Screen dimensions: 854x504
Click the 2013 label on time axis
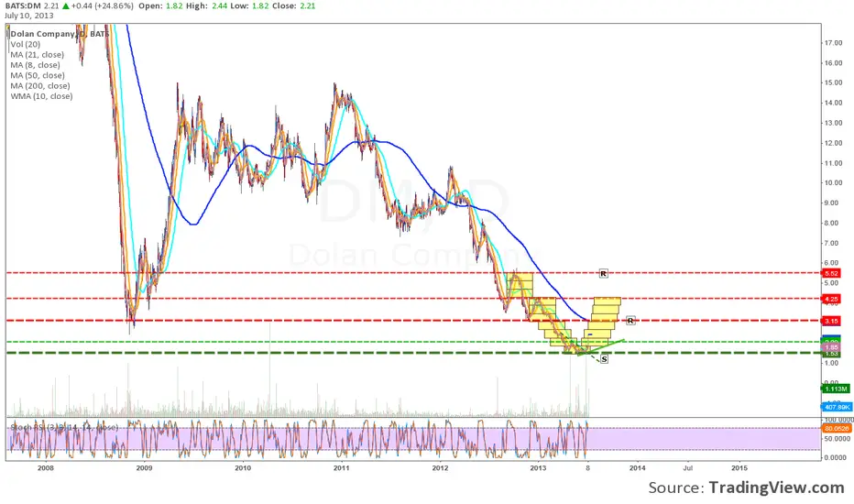(x=538, y=467)
